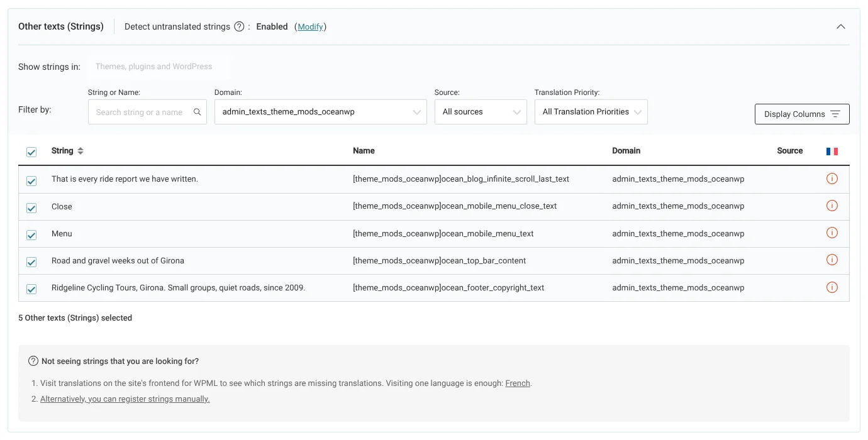
Task: Click the Ridgeline Cycling Tours copyright string
Action: click(x=178, y=288)
